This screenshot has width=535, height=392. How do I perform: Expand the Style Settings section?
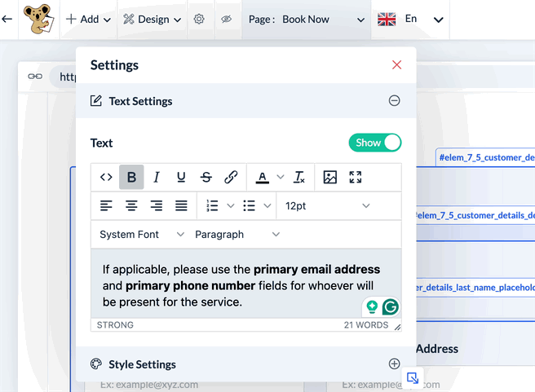pos(394,364)
